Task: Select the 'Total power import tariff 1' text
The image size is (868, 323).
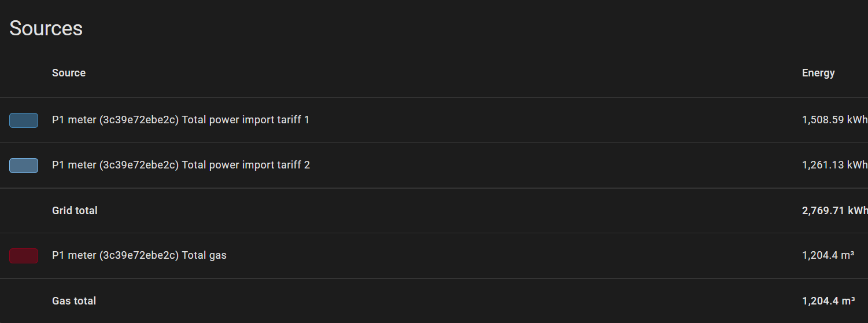Action: click(246, 120)
